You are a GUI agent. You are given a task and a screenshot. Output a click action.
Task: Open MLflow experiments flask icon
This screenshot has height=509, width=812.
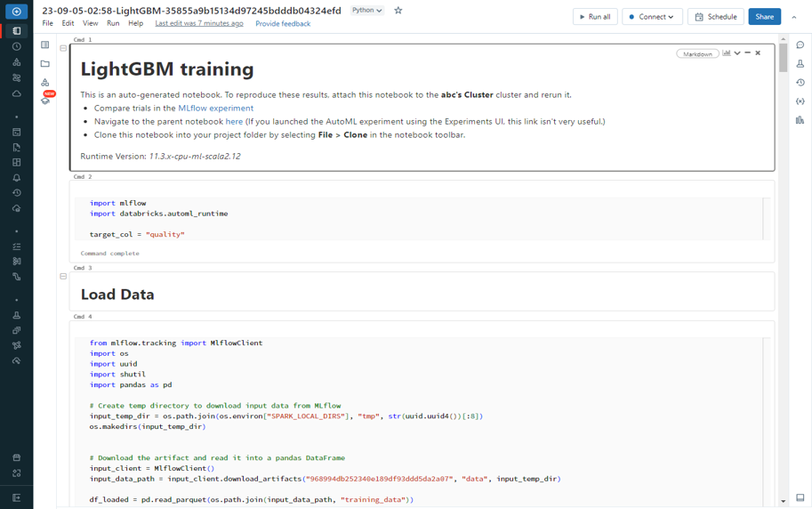coord(800,64)
